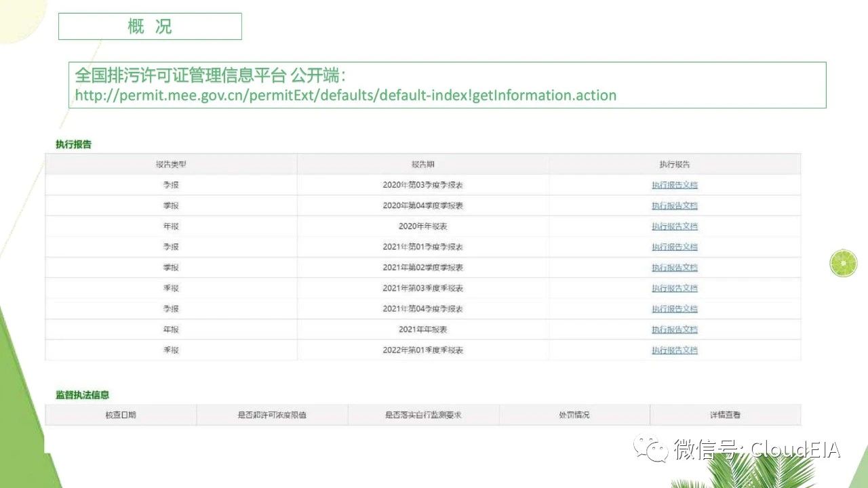
Task: Click the 执行报告 section heading
Action: (73, 144)
